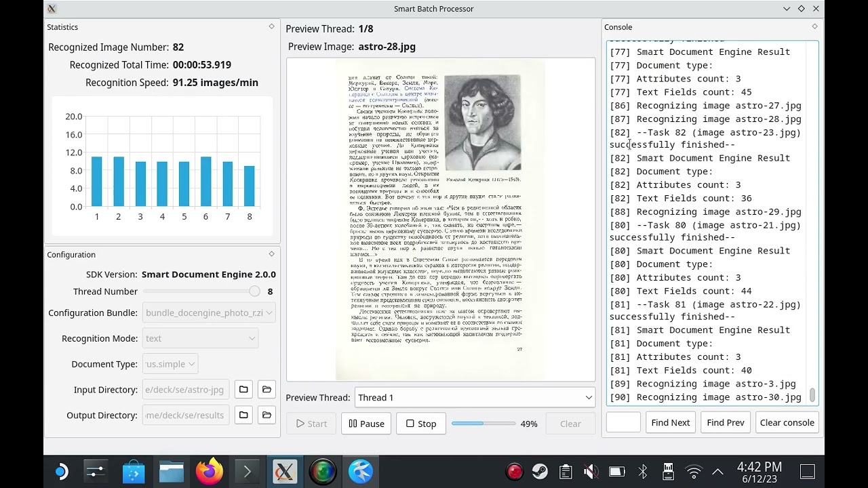Open the Input Directory in file manager
Screen dimensions: 868x488
pos(267,389)
